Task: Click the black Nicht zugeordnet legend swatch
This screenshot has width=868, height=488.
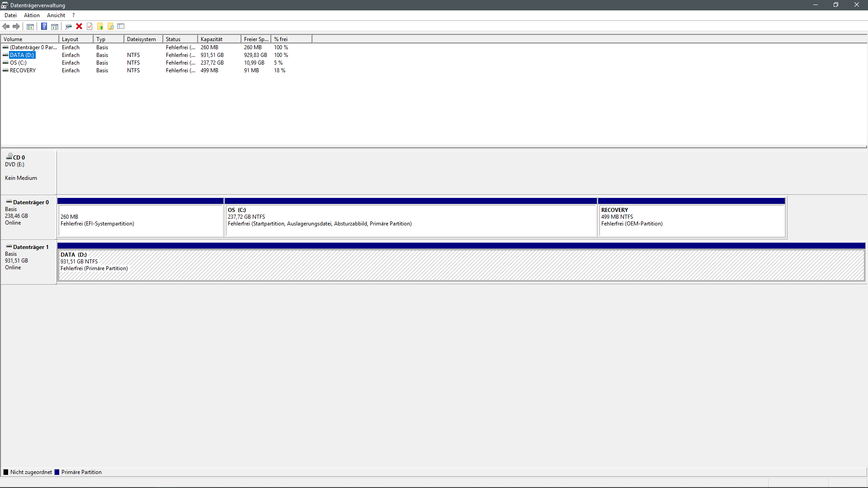Action: [x=6, y=472]
